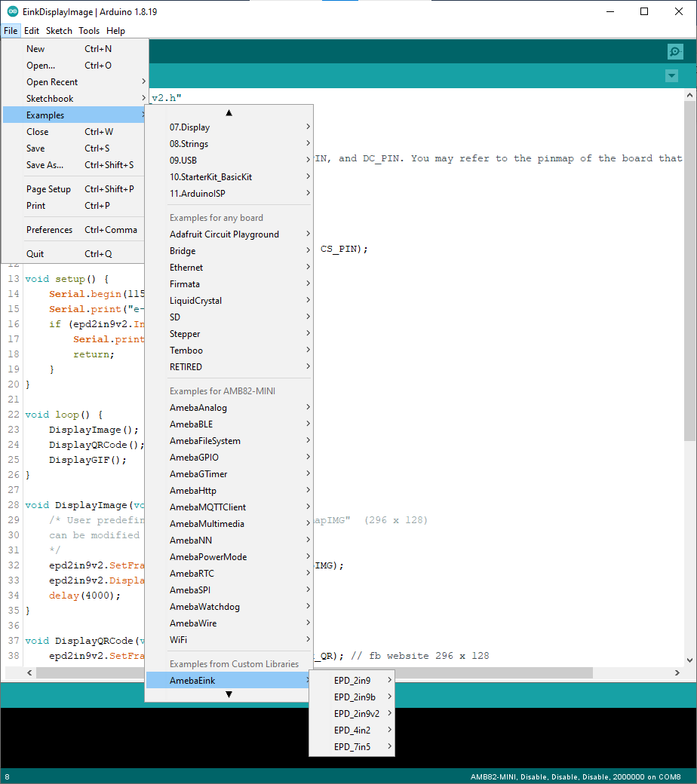Expand Open Recent submenu
Screen dimensions: 697x784
(52, 82)
